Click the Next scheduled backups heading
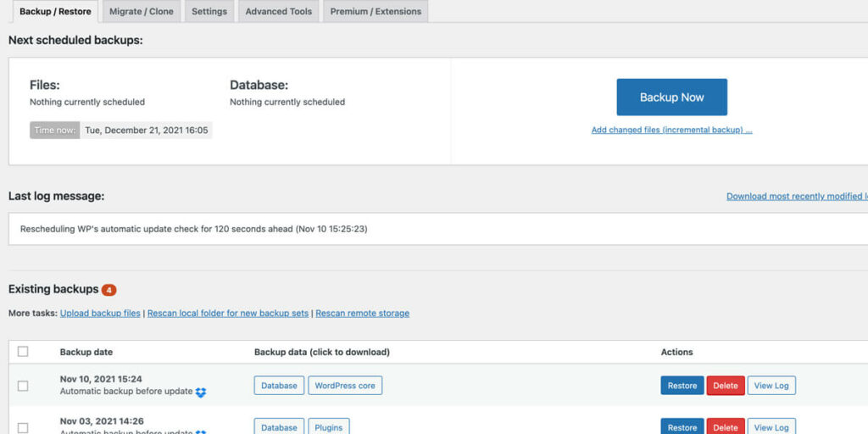This screenshot has width=868, height=434. pyautogui.click(x=75, y=41)
